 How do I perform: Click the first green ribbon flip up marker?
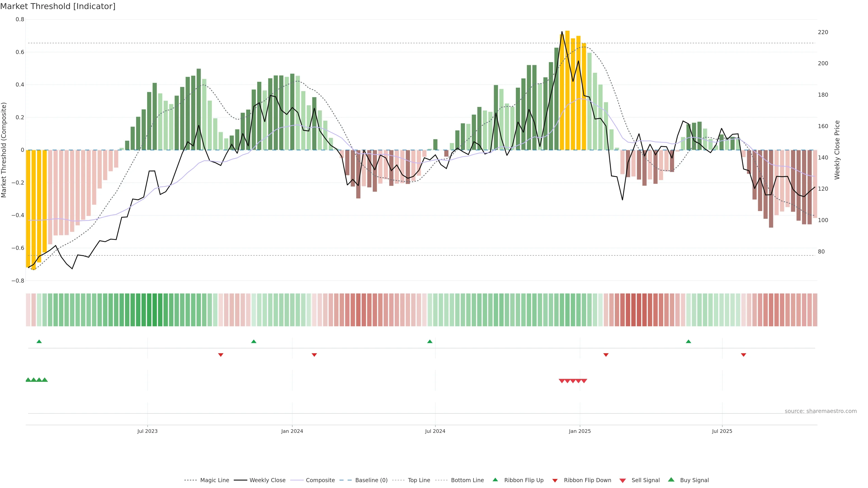point(39,342)
